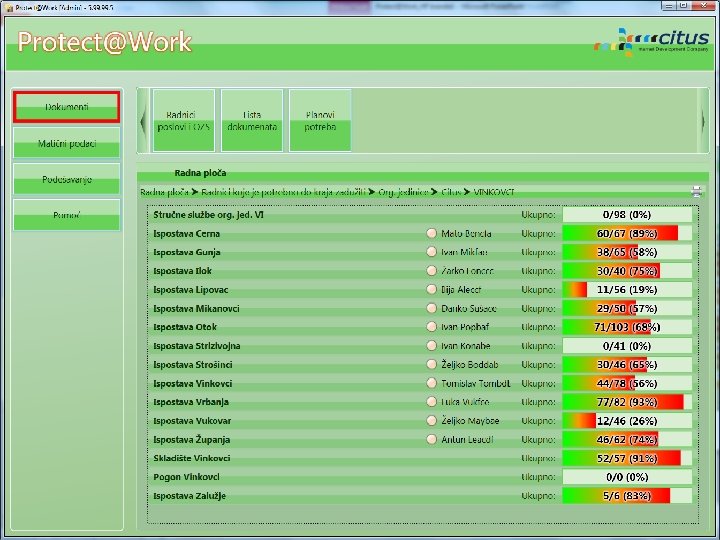This screenshot has height=540, width=720.
Task: Select the 'Ispostava Strošinci' label
Action: [193, 365]
